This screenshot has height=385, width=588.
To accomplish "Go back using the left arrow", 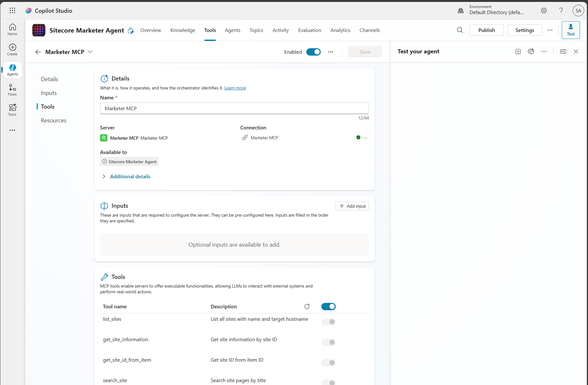I will 38,52.
